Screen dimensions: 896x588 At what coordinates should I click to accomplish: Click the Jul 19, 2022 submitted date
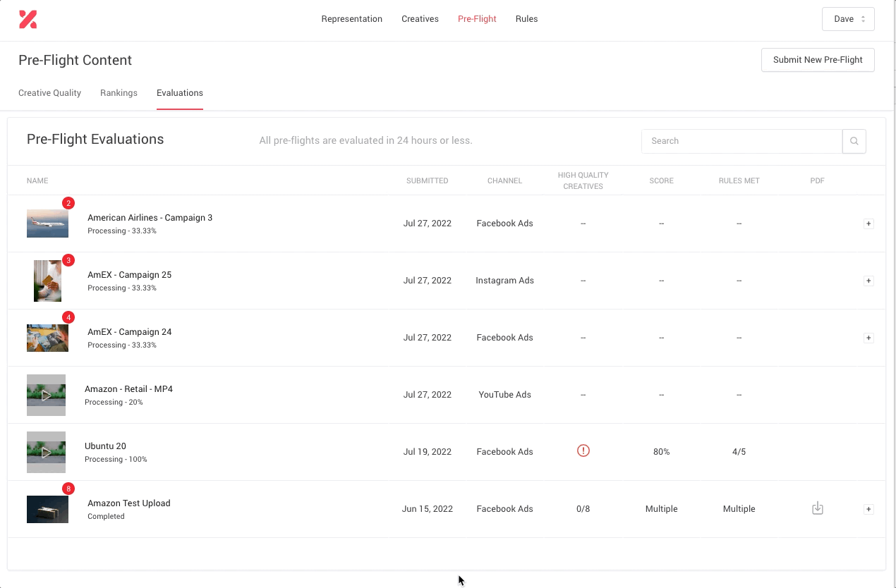427,452
